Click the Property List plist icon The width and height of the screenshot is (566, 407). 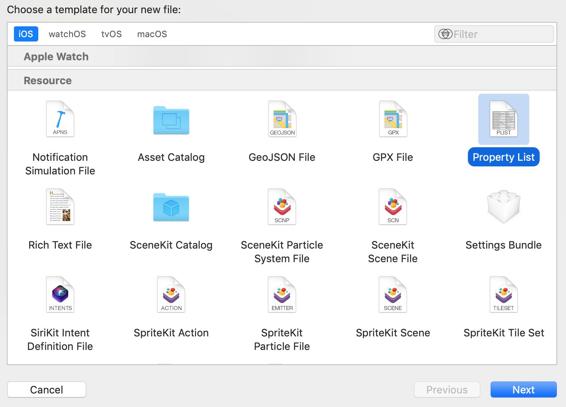tap(504, 119)
